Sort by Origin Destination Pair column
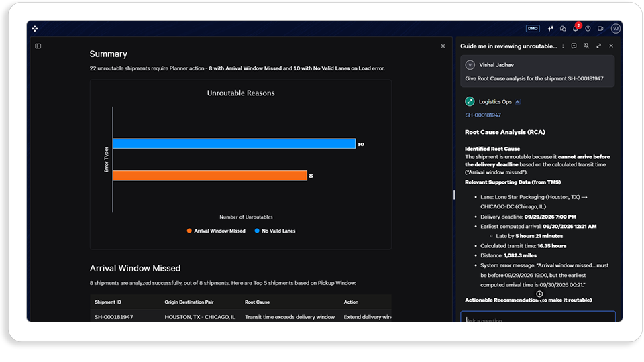 [x=189, y=302]
